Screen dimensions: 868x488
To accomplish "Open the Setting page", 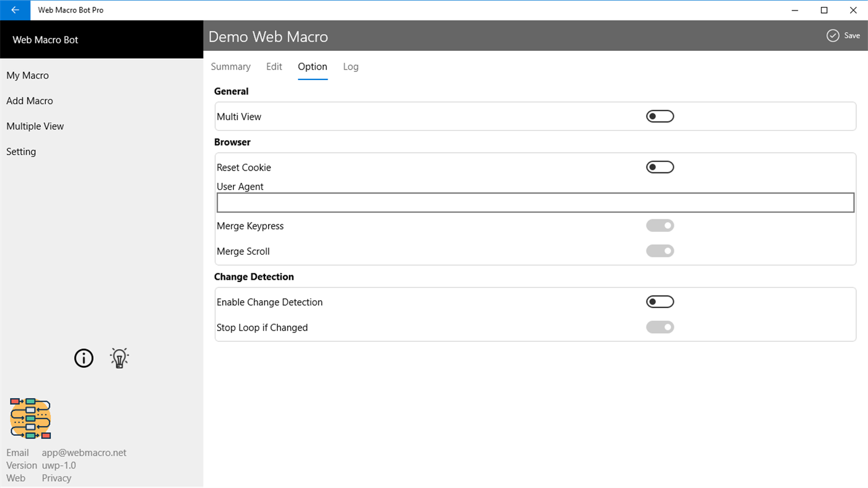I will pyautogui.click(x=20, y=151).
